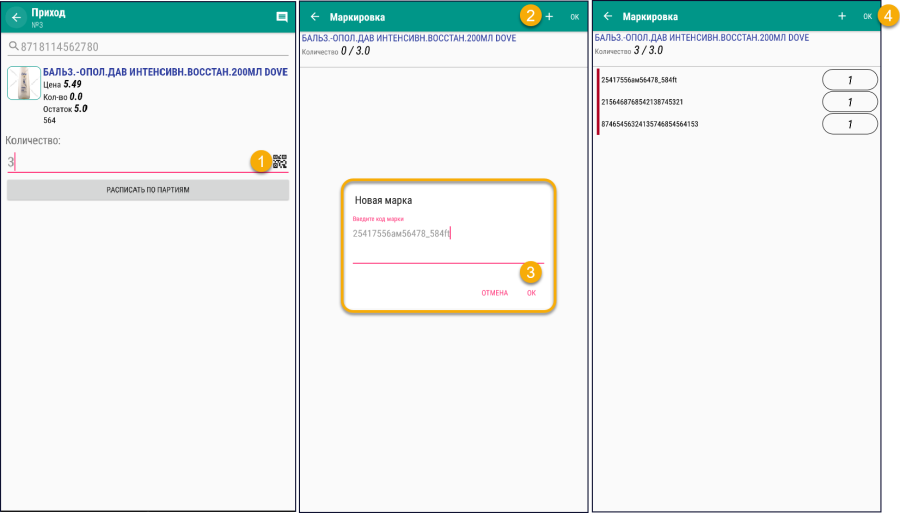The height and width of the screenshot is (513, 900).
Task: Tap header OK on the 3 / 3.0 Маркировка screen
Action: click(x=867, y=17)
